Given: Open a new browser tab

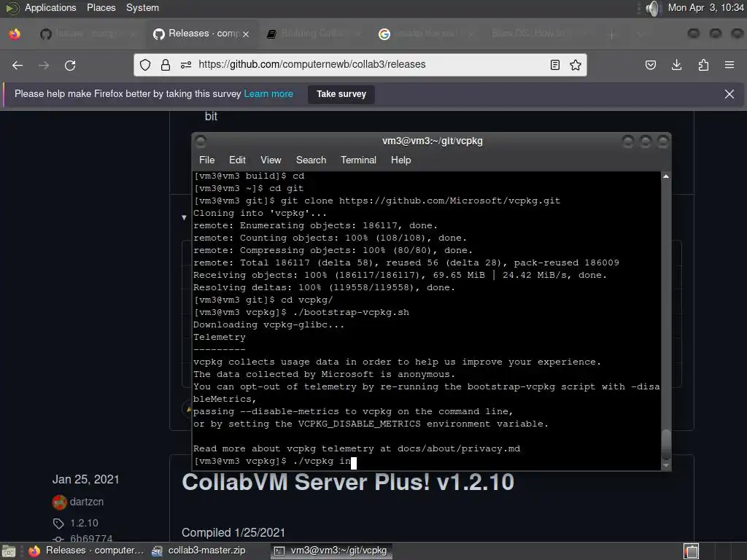Looking at the screenshot, I should point(612,34).
